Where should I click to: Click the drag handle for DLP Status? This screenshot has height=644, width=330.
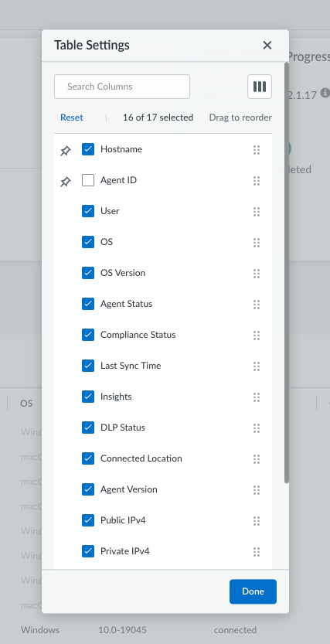coord(257,428)
